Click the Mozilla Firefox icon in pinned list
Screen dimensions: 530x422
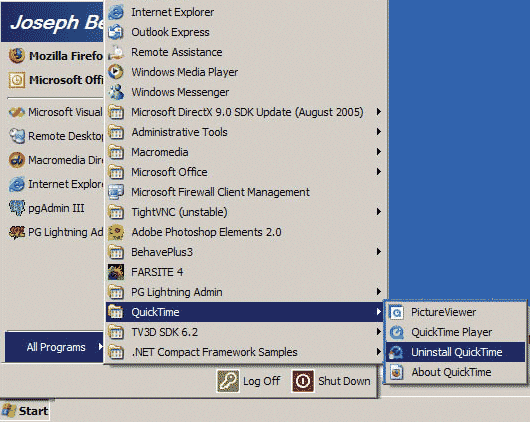[17, 56]
